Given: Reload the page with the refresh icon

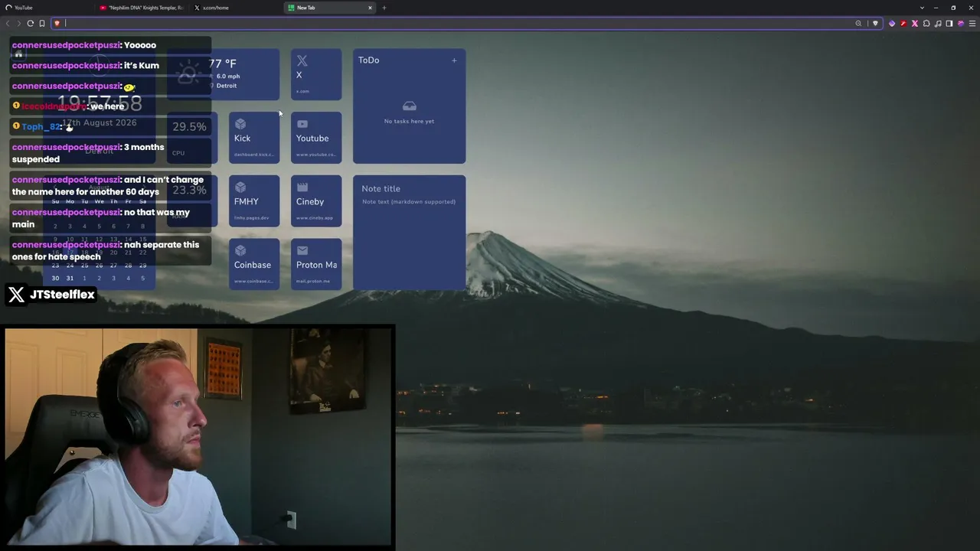Looking at the screenshot, I should [x=31, y=23].
